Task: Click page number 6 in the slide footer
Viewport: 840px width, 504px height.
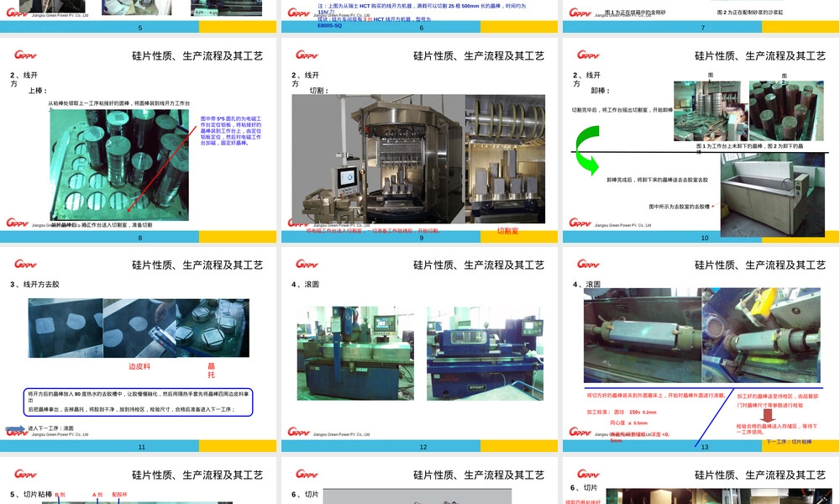Action: point(422,28)
